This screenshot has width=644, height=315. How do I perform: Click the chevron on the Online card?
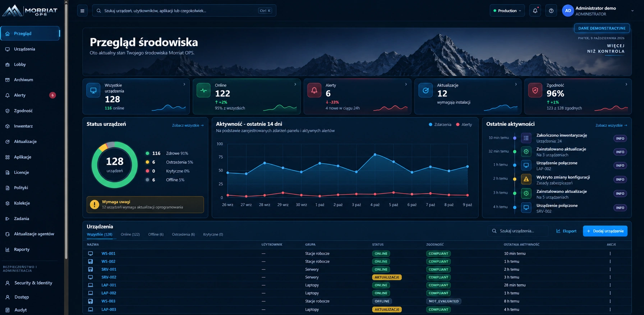pyautogui.click(x=295, y=84)
